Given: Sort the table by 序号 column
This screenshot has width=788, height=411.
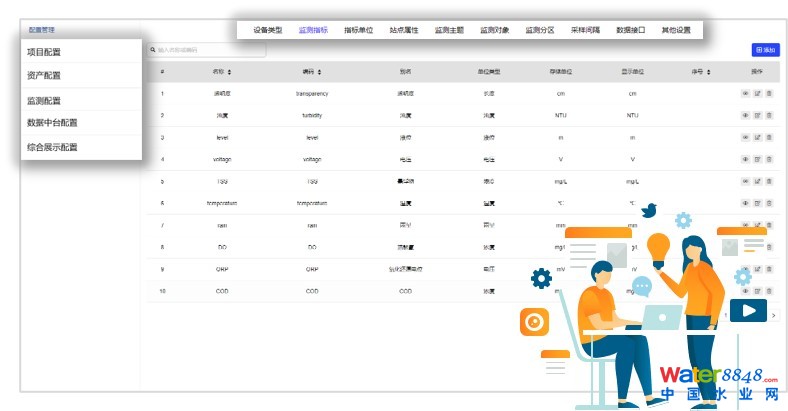Looking at the screenshot, I should coord(699,72).
